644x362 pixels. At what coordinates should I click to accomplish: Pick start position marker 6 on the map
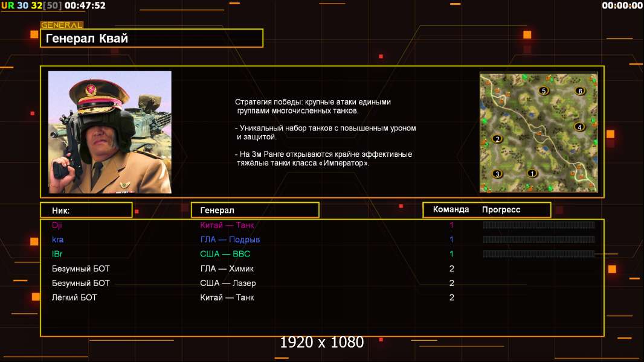[580, 91]
